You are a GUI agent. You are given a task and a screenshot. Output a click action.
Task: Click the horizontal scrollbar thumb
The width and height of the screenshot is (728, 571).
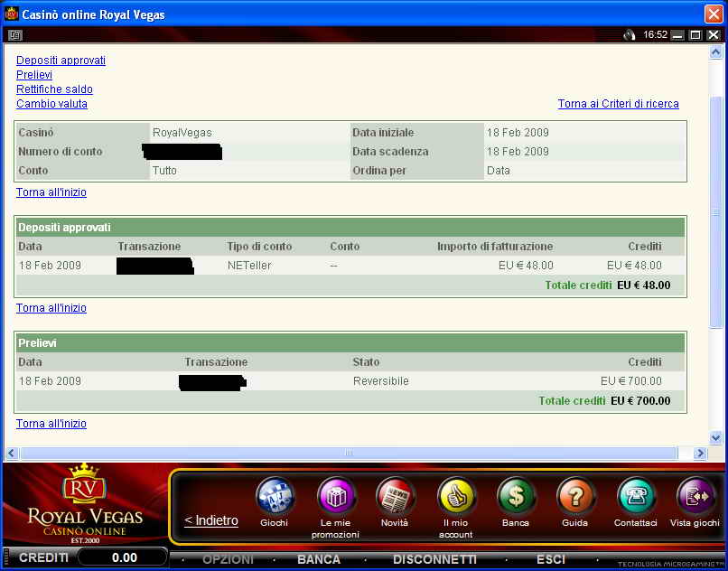coord(349,453)
